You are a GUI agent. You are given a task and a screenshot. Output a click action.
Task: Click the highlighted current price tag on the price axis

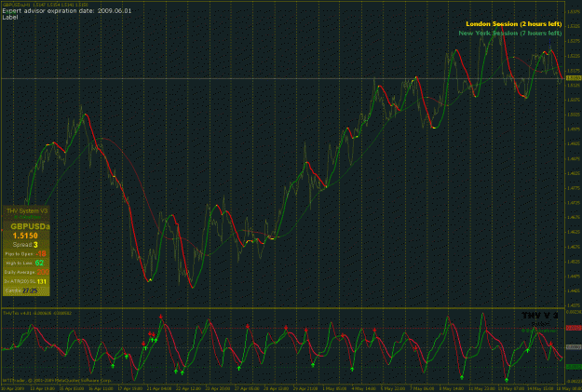pyautogui.click(x=574, y=78)
